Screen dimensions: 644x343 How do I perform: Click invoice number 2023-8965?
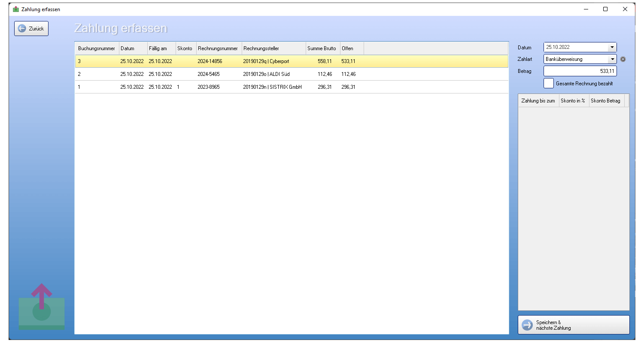209,87
